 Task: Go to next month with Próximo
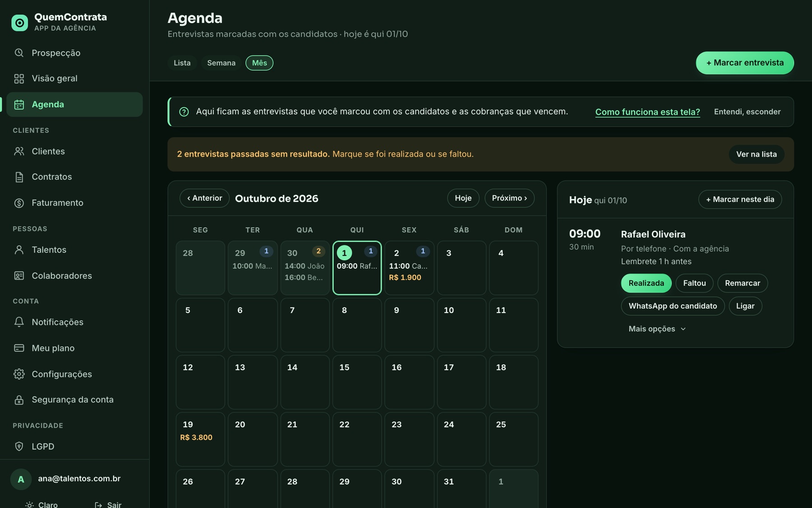pos(509,198)
